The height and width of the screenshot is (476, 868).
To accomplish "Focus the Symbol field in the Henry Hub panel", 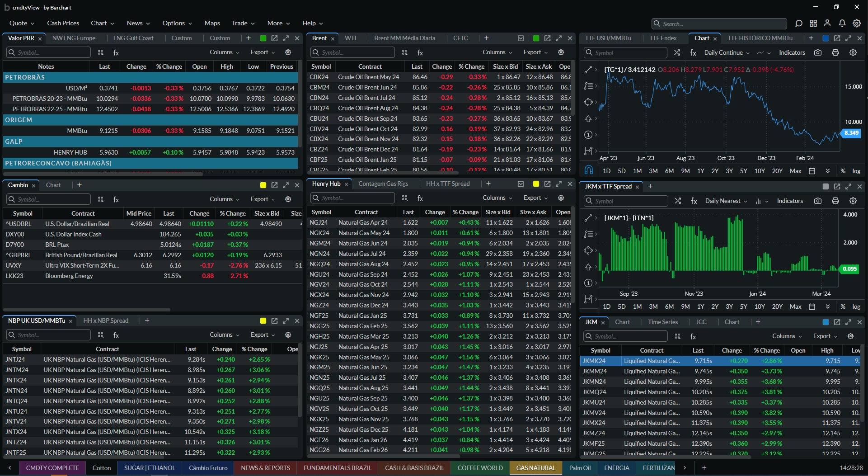I will coord(352,198).
